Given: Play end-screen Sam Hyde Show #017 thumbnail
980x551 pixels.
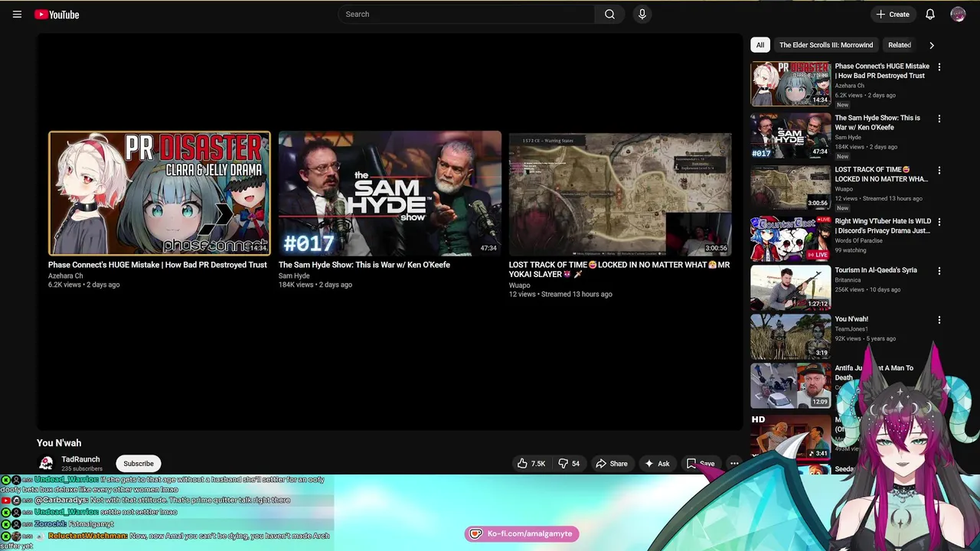Looking at the screenshot, I should [390, 193].
